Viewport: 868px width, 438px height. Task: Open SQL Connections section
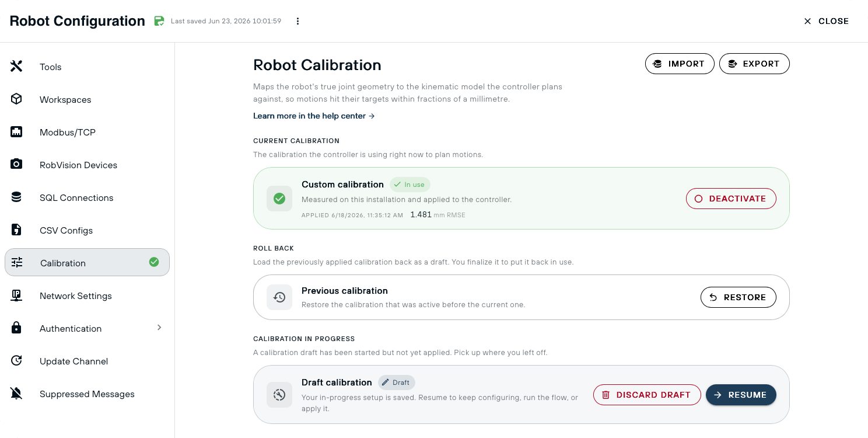tap(87, 197)
